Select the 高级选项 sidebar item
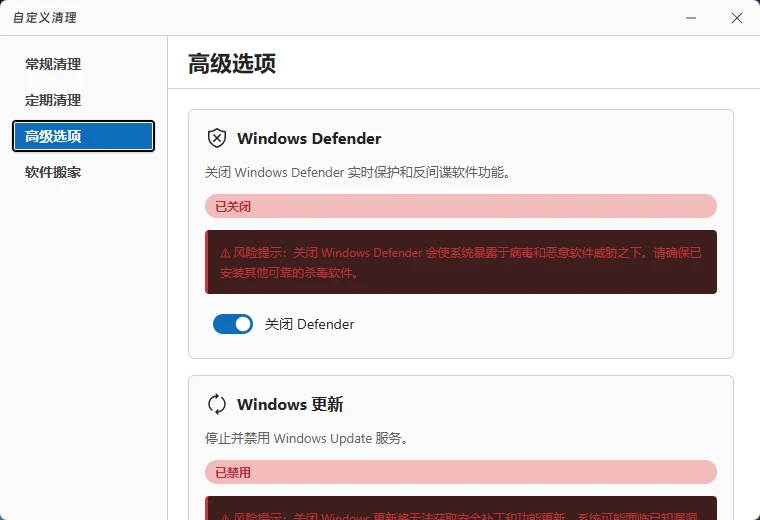Screen dimensions: 760x520 point(83,136)
